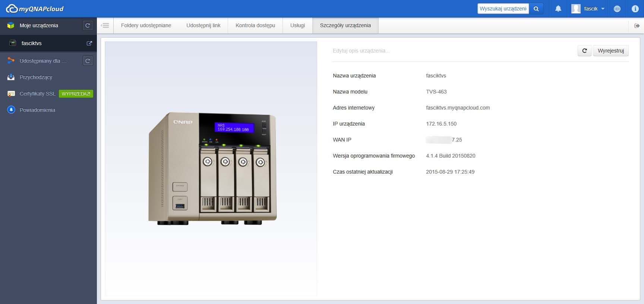Open the notifications bell
644x304 pixels.
[x=558, y=9]
